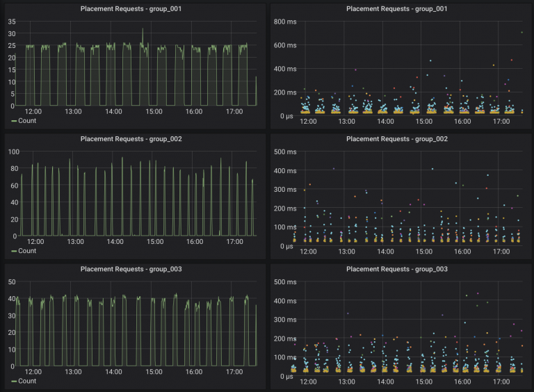Click the 0 µs label in group_001 latency panel
This screenshot has width=534, height=392.
tap(286, 116)
